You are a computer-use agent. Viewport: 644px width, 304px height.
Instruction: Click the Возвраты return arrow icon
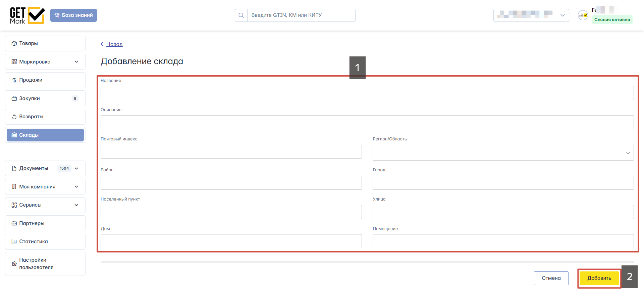[x=14, y=117]
